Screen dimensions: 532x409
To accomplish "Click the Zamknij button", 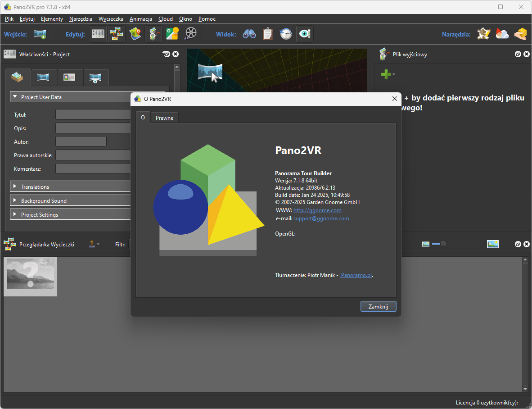I will pos(379,306).
